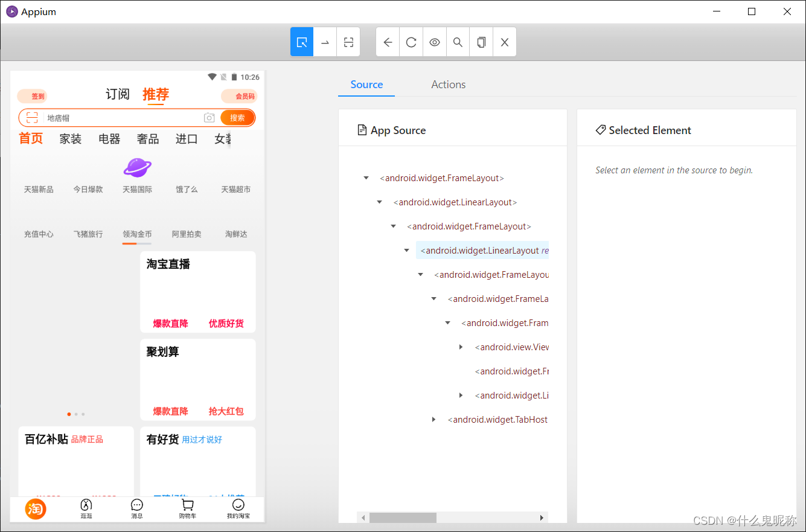
Task: Activate Select Elements mode
Action: click(302, 42)
